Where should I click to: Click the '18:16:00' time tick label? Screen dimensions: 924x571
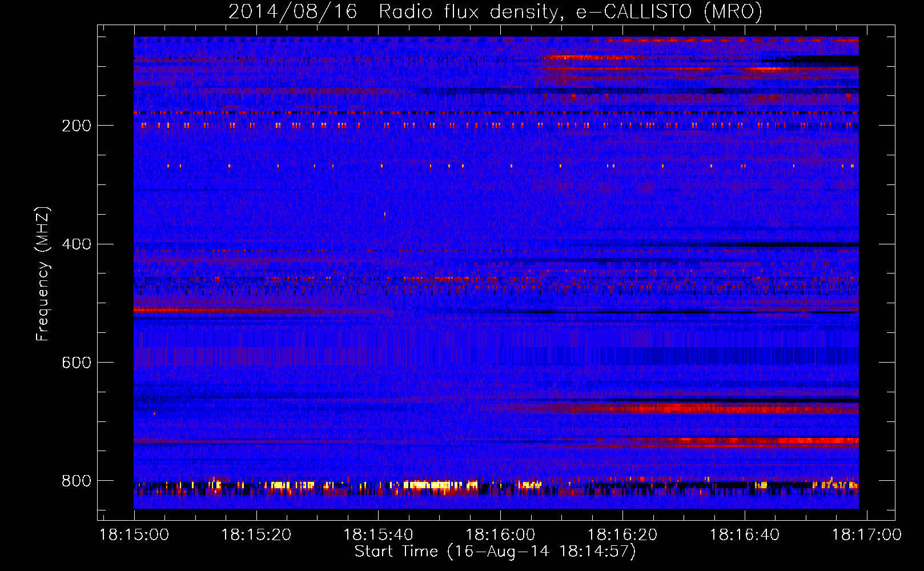500,535
